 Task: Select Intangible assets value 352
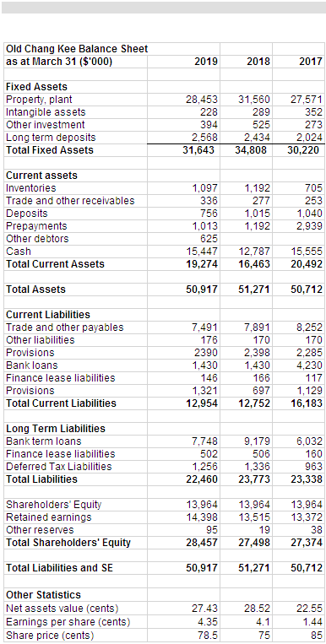tap(314, 112)
